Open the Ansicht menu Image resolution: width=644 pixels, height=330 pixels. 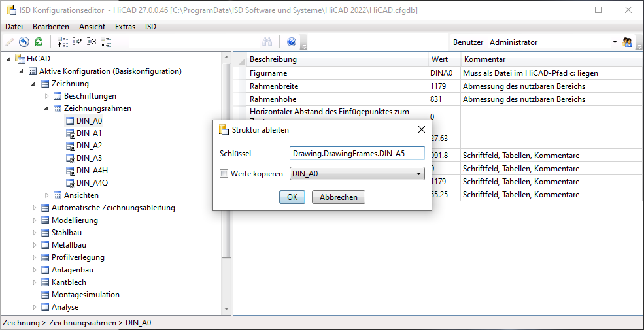(92, 27)
